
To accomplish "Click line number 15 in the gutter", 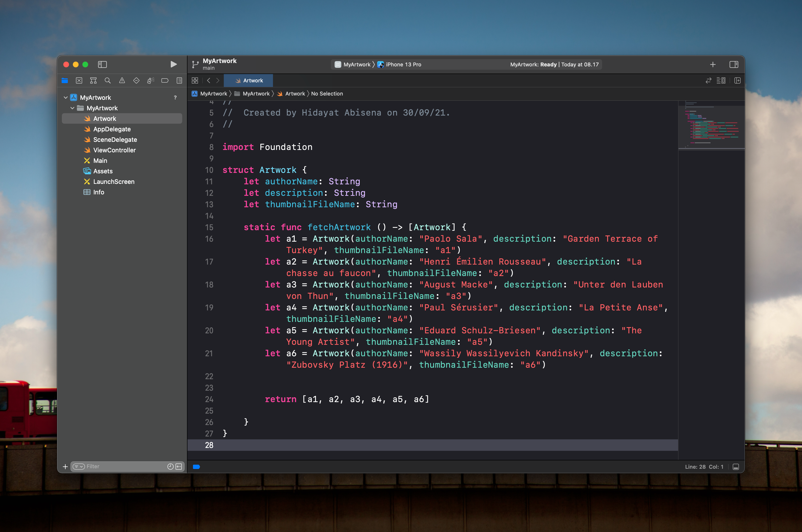I will coord(209,227).
